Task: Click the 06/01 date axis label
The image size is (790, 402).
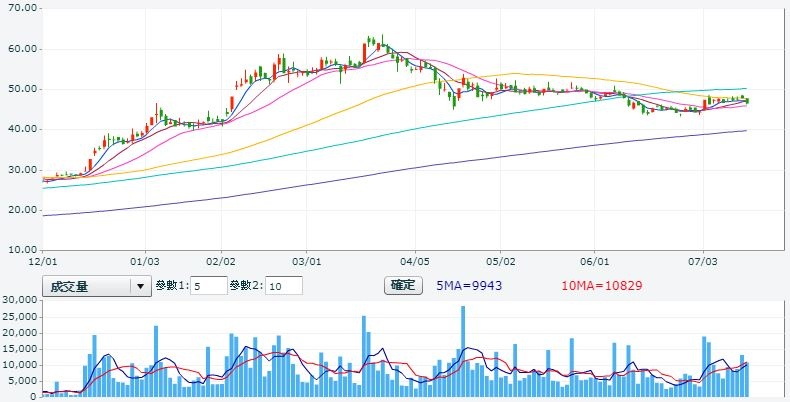Action: [x=595, y=262]
